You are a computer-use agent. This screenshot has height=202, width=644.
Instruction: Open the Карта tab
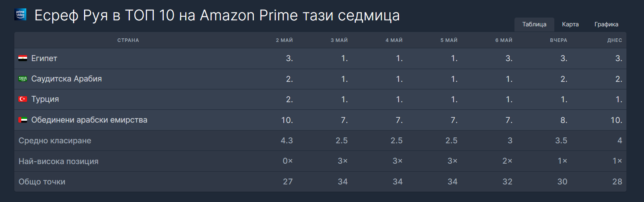point(570,24)
